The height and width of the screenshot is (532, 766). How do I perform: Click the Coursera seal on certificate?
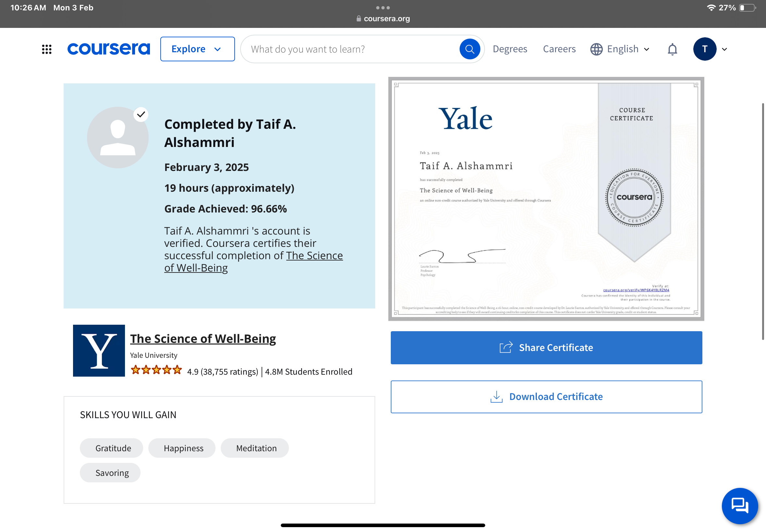point(634,197)
